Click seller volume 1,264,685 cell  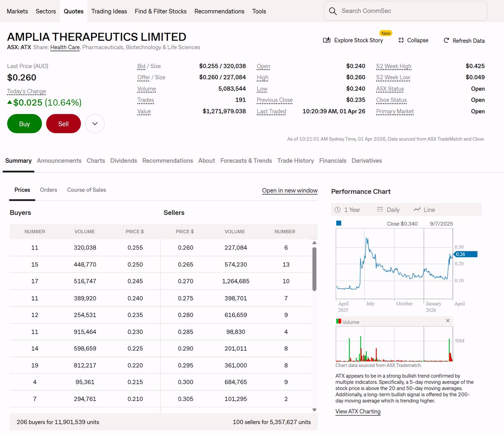236,281
